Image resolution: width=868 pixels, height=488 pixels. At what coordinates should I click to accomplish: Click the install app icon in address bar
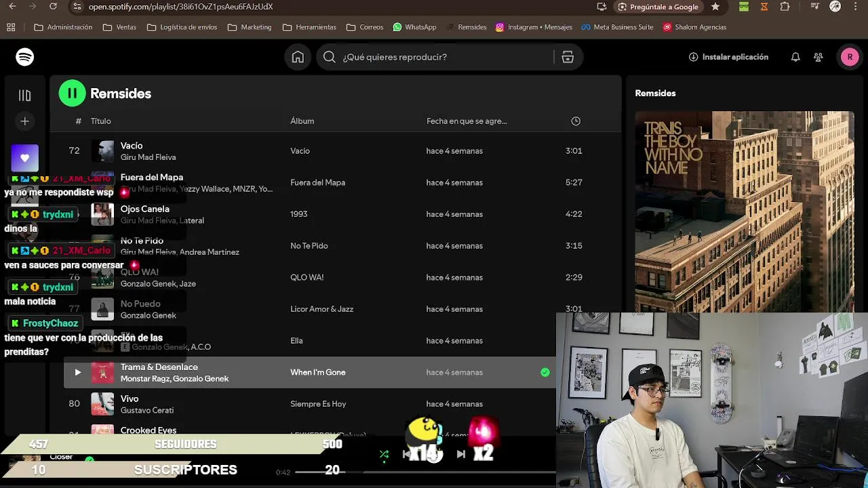(601, 7)
